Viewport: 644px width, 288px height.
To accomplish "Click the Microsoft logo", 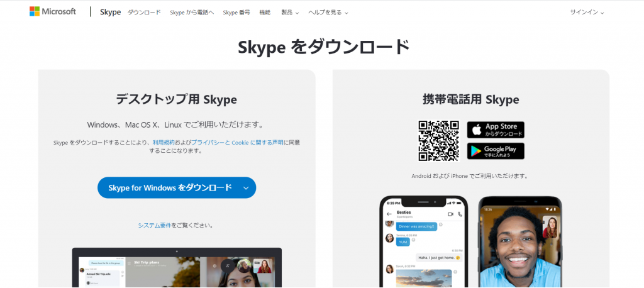I will tap(53, 11).
